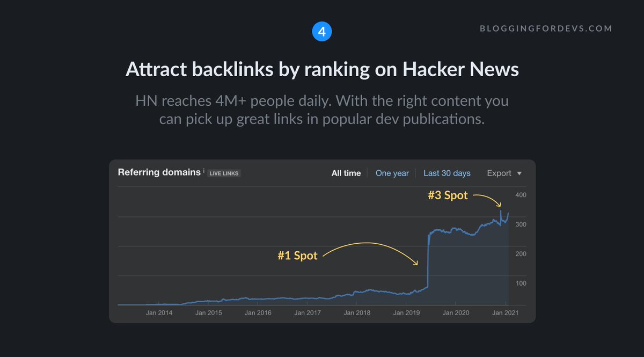
Task: Switch on the Last 30 days filter
Action: click(x=447, y=173)
